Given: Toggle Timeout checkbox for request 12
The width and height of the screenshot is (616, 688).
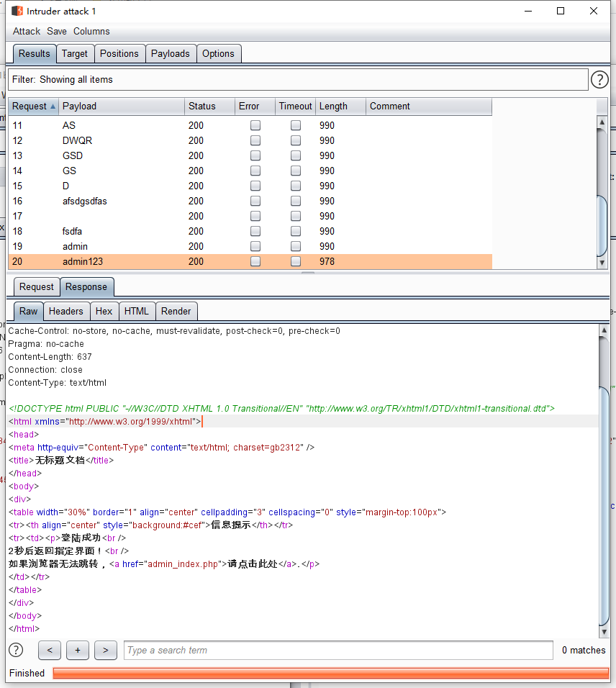Looking at the screenshot, I should pos(296,140).
